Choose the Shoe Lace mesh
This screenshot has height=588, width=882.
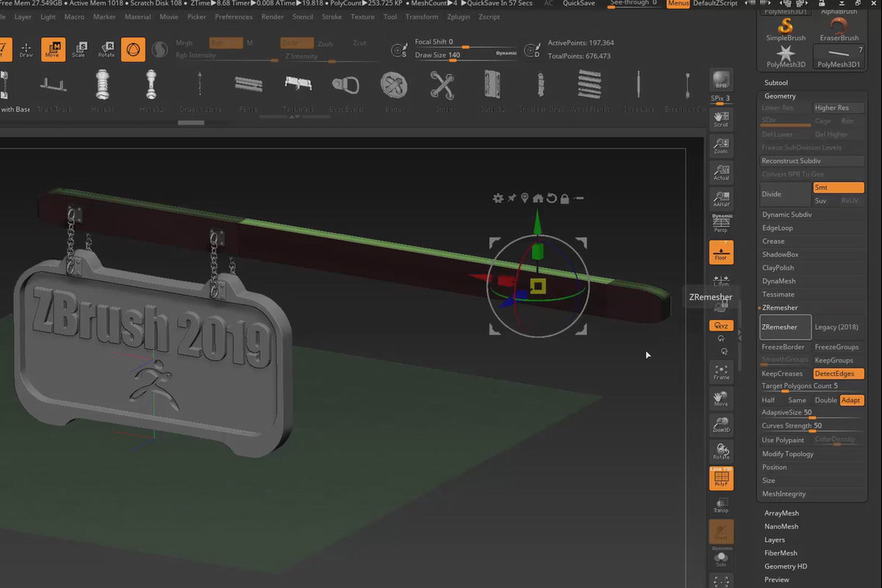point(638,91)
